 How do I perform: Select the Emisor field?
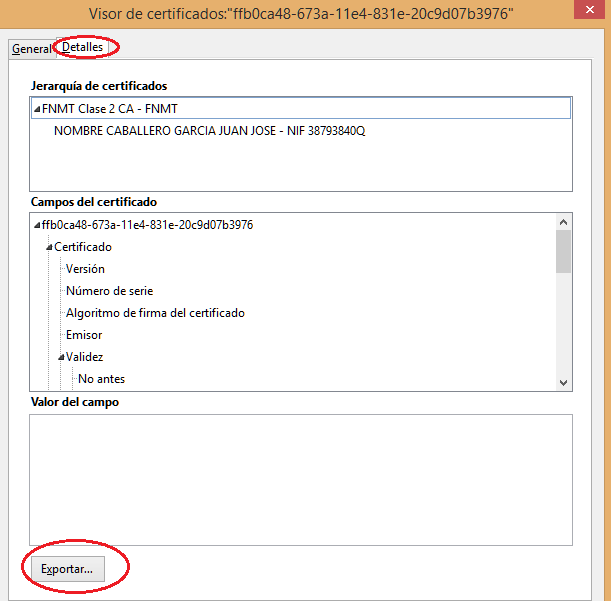(84, 335)
